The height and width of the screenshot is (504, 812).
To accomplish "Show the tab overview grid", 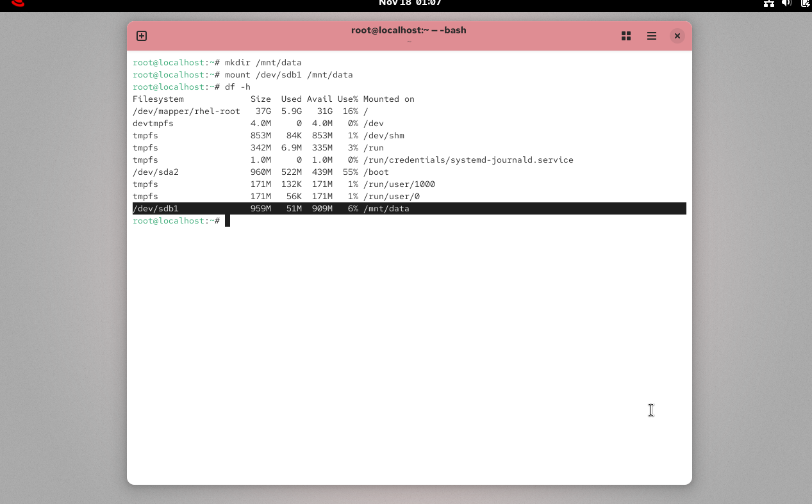I will (x=626, y=36).
